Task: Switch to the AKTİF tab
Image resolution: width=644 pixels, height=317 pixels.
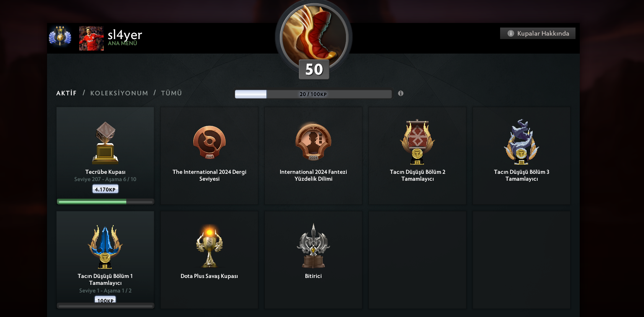Action: 67,93
